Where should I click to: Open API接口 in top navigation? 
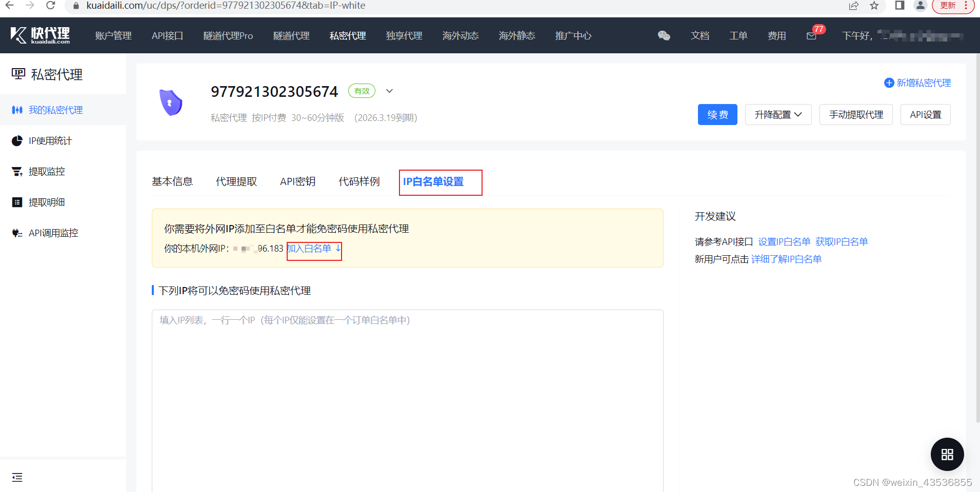point(167,35)
